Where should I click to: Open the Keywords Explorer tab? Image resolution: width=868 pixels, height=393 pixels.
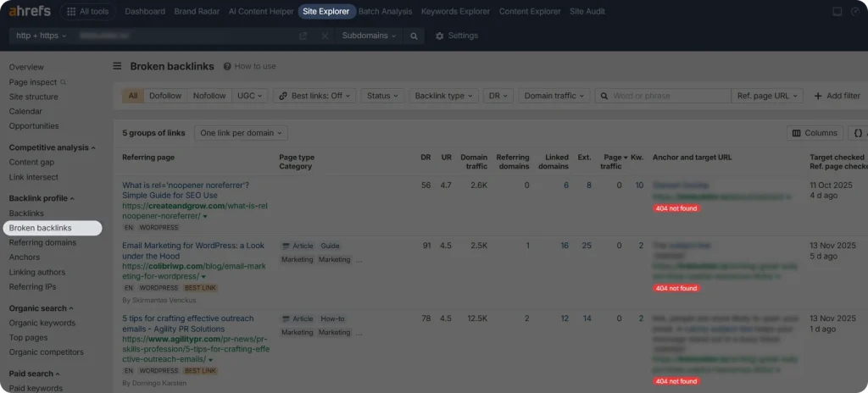455,12
